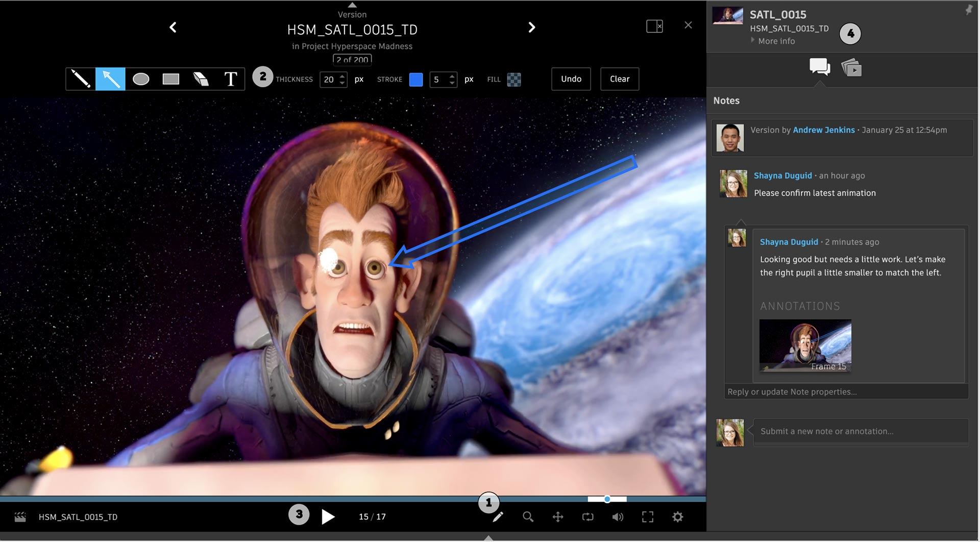Click the Notes section heading

tap(726, 101)
